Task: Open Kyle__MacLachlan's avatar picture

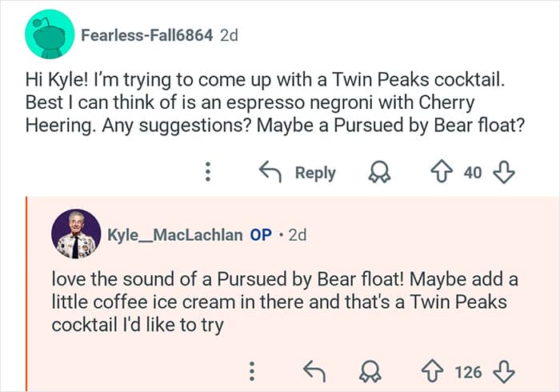Action: [x=76, y=234]
